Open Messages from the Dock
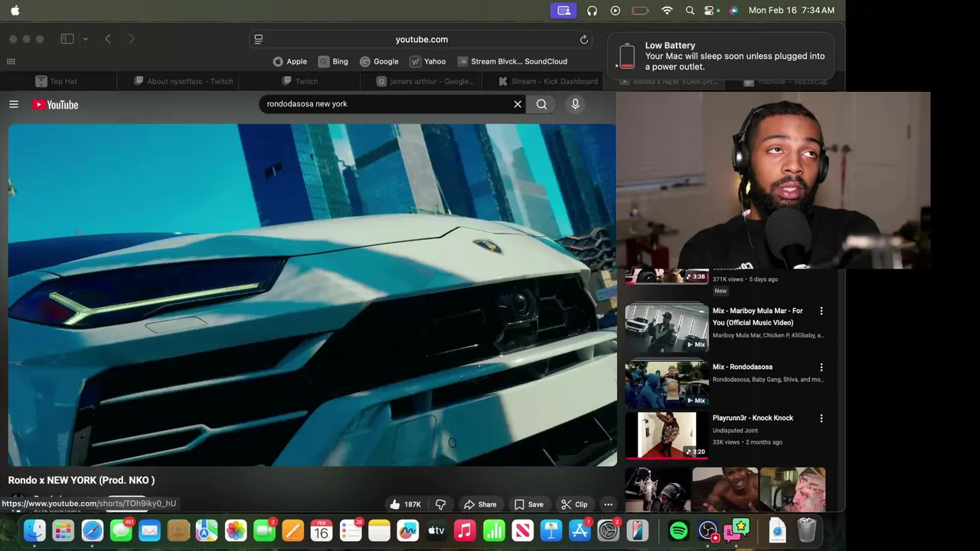 pyautogui.click(x=121, y=530)
